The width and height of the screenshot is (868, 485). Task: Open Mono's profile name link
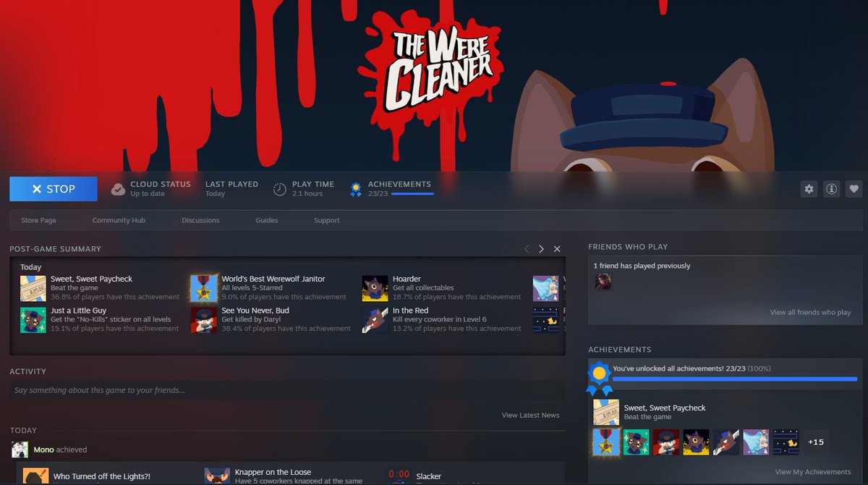43,450
